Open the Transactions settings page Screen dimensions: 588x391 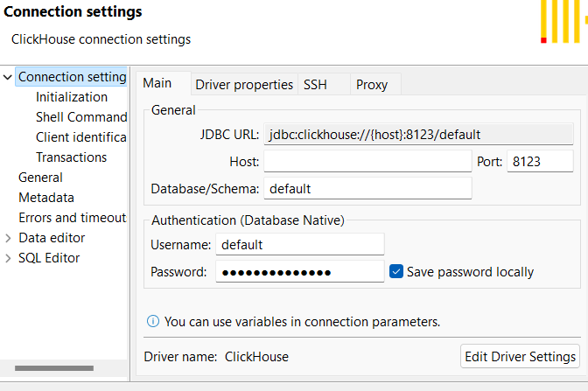pyautogui.click(x=71, y=157)
